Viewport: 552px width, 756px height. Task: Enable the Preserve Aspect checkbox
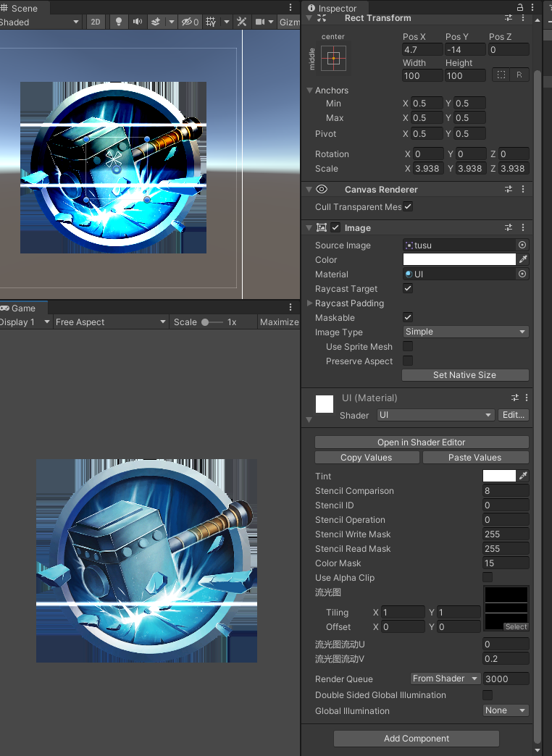(x=408, y=361)
